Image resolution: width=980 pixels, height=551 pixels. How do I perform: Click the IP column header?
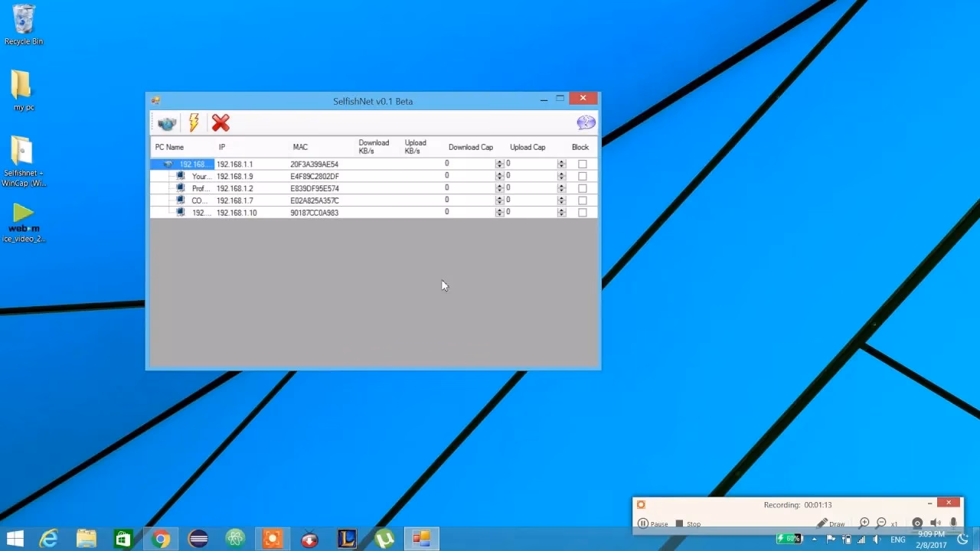222,147
